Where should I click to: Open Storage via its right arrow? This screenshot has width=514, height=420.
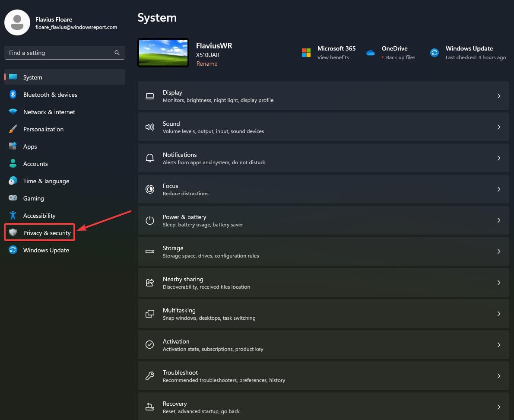pyautogui.click(x=498, y=251)
